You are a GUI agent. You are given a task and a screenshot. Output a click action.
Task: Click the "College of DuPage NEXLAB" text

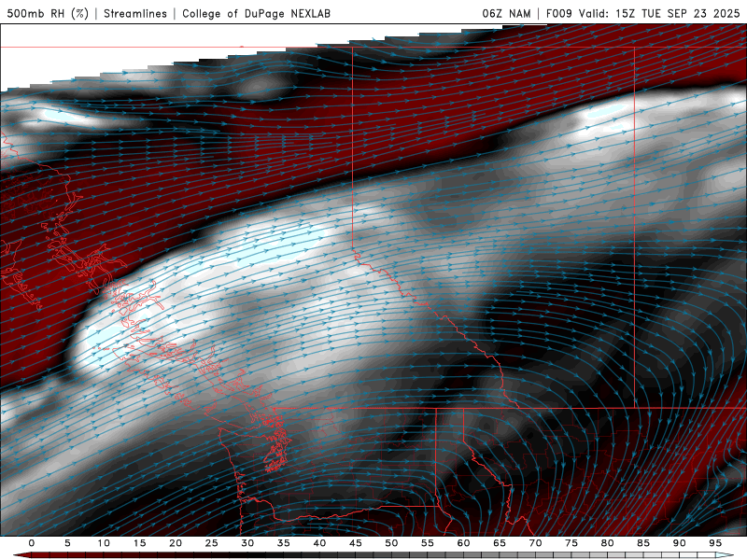256,13
